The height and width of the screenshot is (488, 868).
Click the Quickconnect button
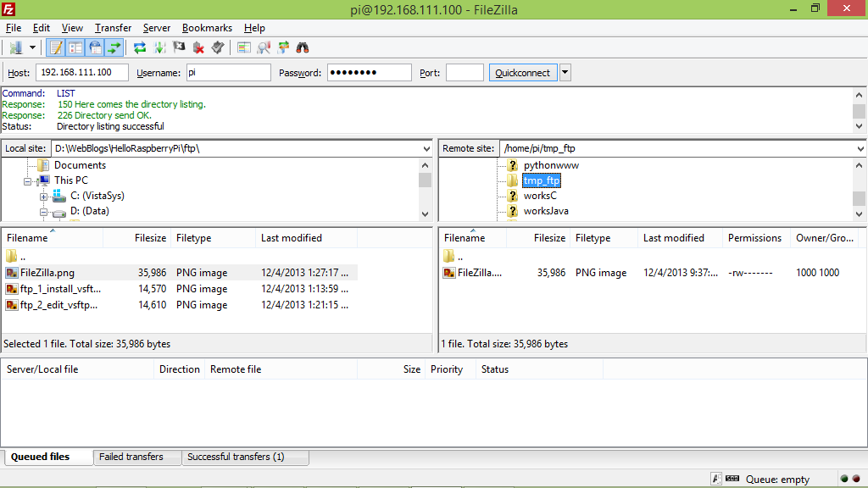click(522, 73)
